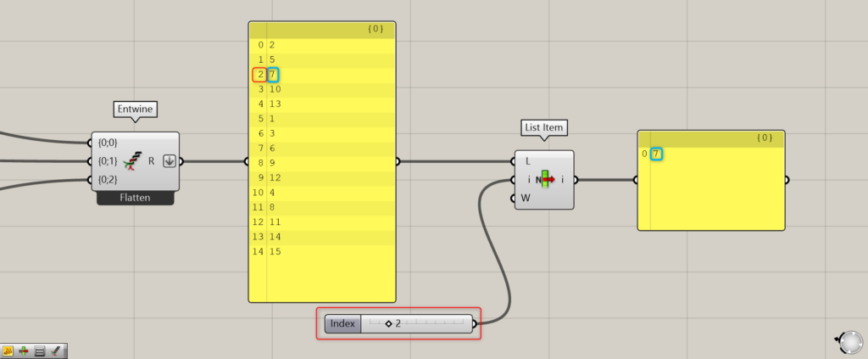Click the List Item name label
The width and height of the screenshot is (868, 359).
click(x=543, y=128)
